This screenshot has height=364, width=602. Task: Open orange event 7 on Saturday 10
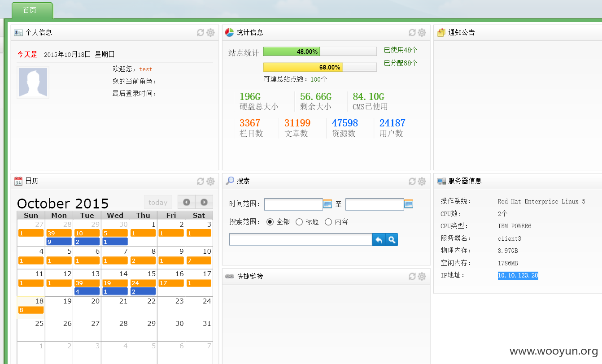[x=199, y=260]
